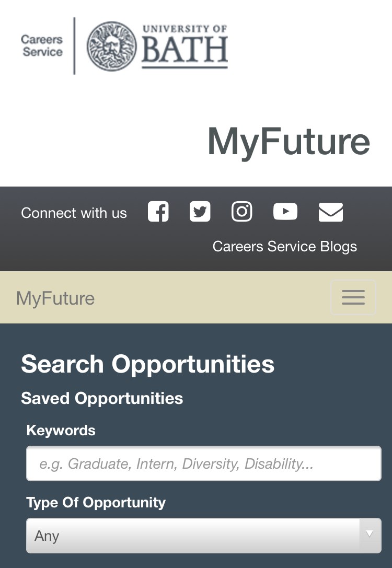
Task: Click the large MyFuture page title
Action: pyautogui.click(x=289, y=142)
